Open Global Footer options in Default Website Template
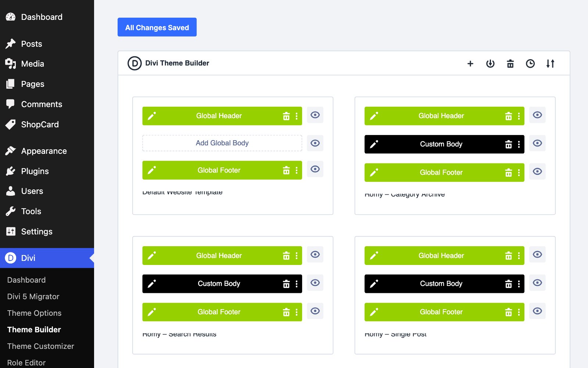The width and height of the screenshot is (588, 368). tap(297, 170)
